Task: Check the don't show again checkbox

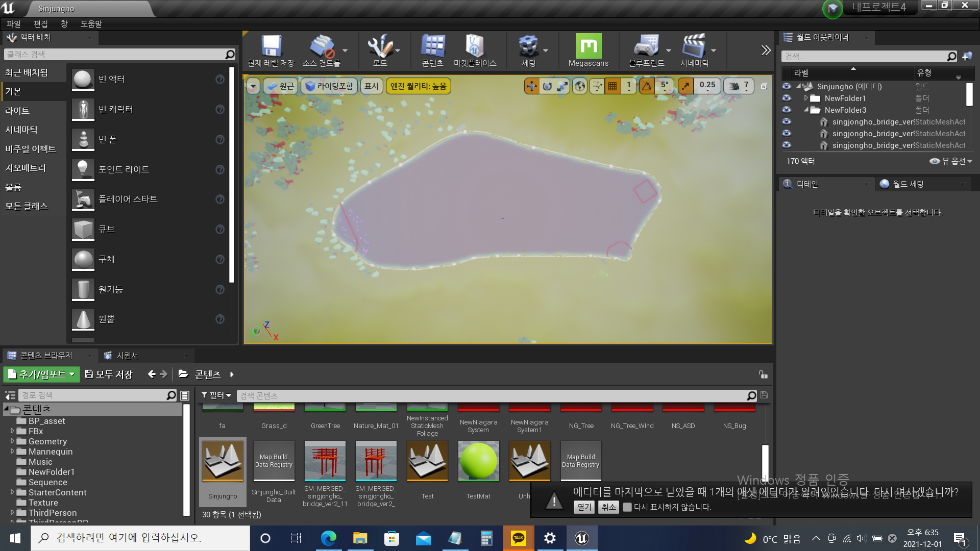Action: coord(627,507)
